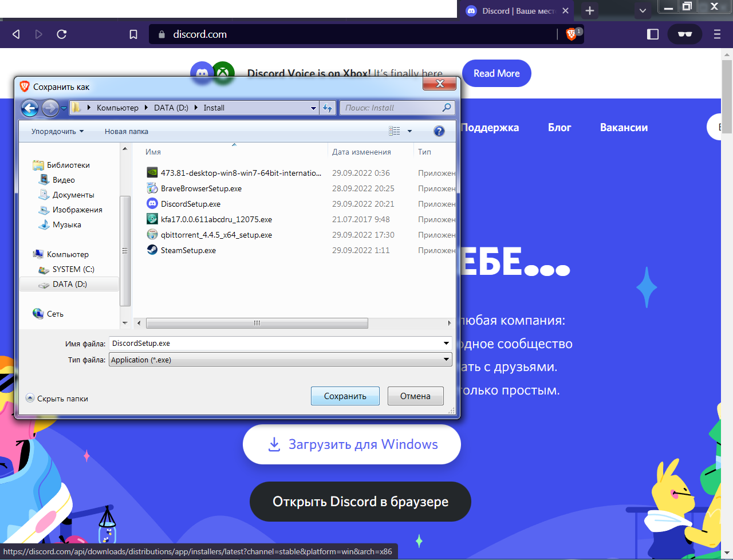Cancel the dialog with Отмена
733x560 pixels.
pos(415,396)
